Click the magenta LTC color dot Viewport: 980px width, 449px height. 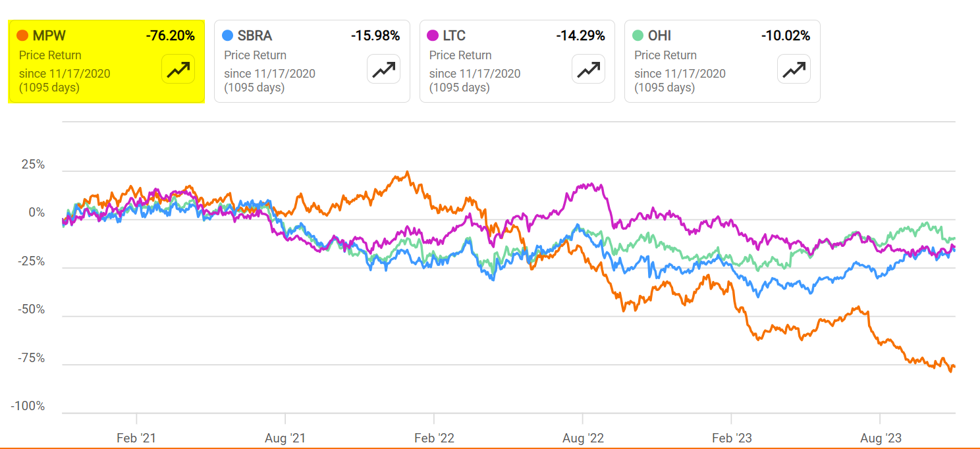pos(433,36)
